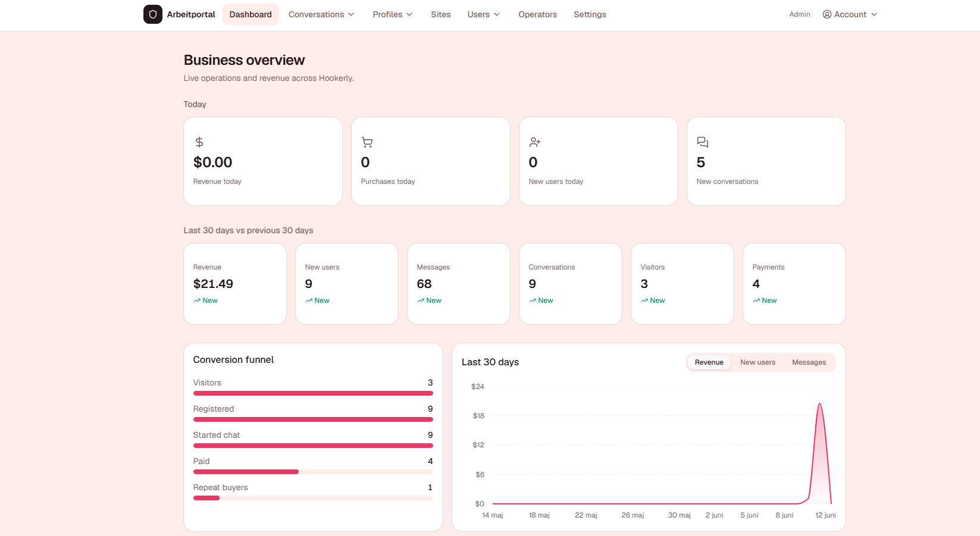
Task: Click the Purchases today label
Action: tap(388, 181)
